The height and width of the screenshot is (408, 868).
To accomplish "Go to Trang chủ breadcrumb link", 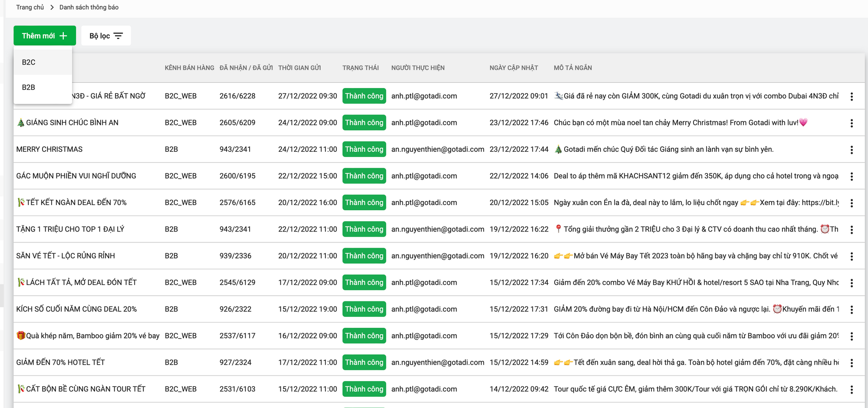I will click(x=30, y=7).
